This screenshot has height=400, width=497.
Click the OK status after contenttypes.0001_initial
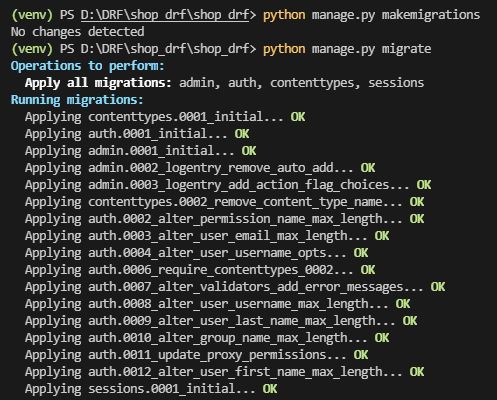(x=298, y=117)
